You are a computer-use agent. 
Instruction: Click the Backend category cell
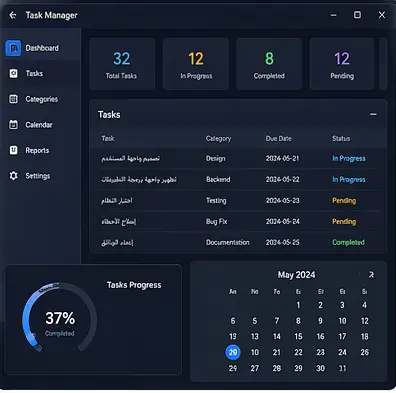point(218,179)
